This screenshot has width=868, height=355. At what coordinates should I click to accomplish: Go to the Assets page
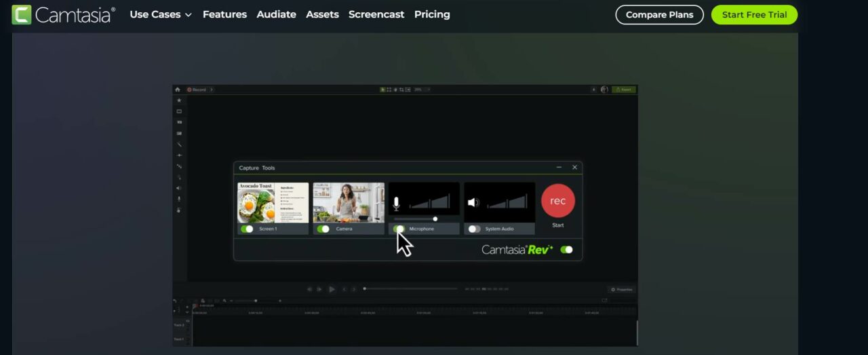tap(322, 14)
